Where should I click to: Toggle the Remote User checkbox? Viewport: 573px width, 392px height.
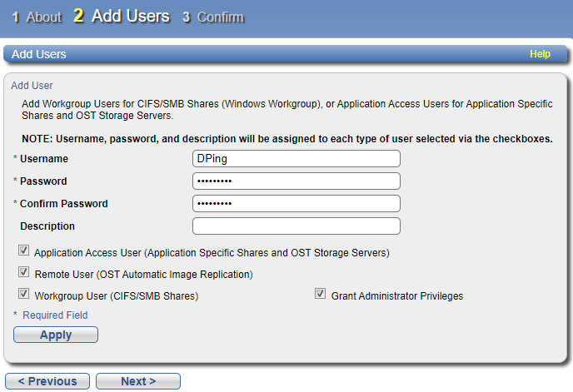23,272
